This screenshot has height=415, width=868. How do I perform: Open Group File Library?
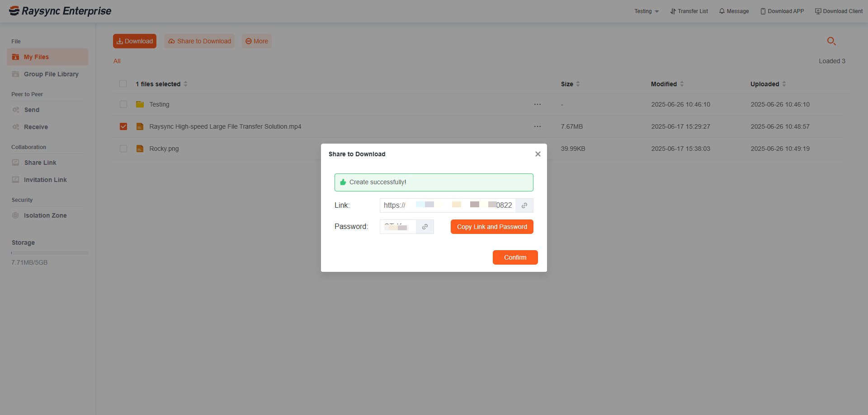click(x=47, y=74)
